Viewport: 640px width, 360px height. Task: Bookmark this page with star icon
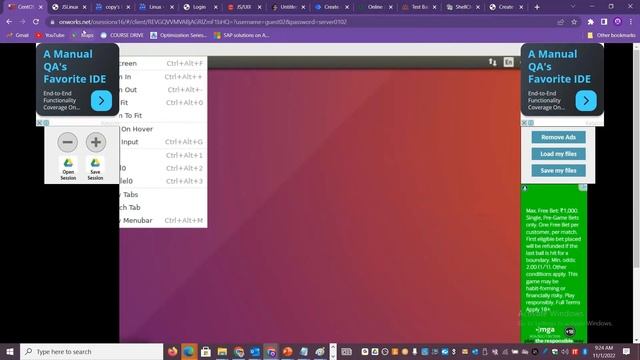(x=574, y=22)
